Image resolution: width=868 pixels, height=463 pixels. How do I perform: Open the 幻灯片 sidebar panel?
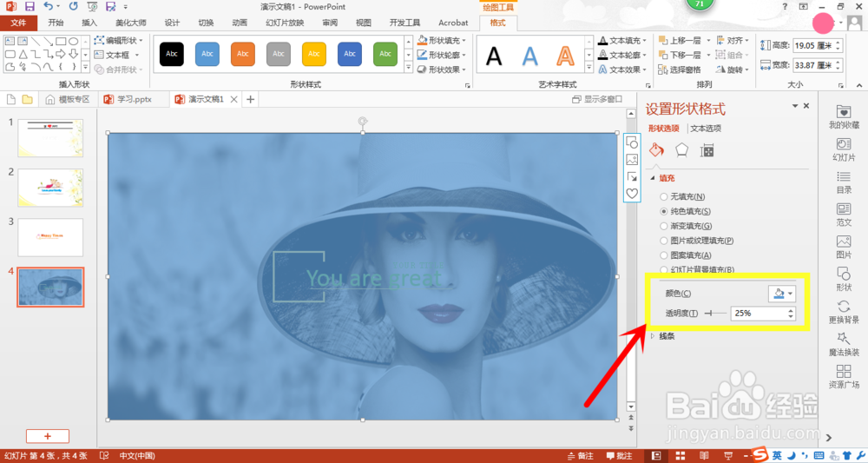(x=844, y=149)
